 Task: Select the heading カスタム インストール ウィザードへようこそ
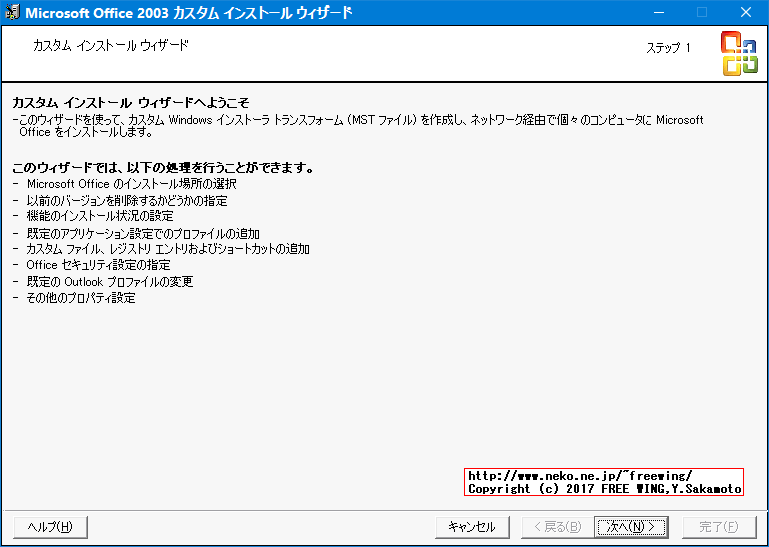click(131, 103)
